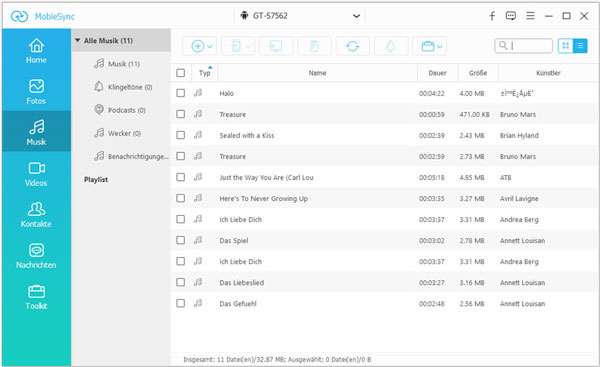The width and height of the screenshot is (600, 367).
Task: Click artist 'Avril Lavigne'
Action: (x=519, y=199)
